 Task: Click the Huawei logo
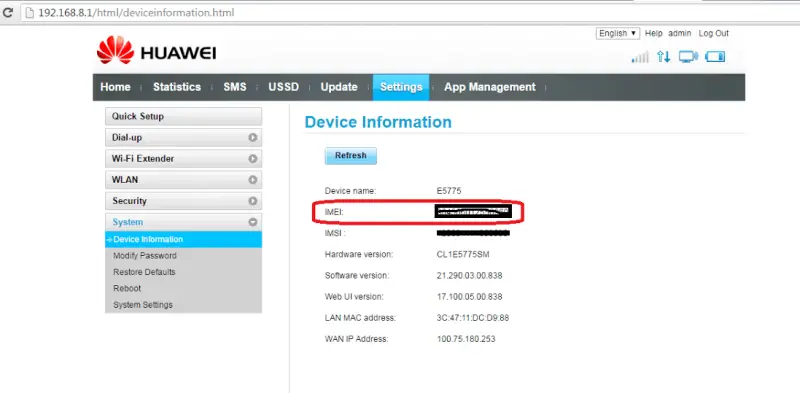(157, 51)
